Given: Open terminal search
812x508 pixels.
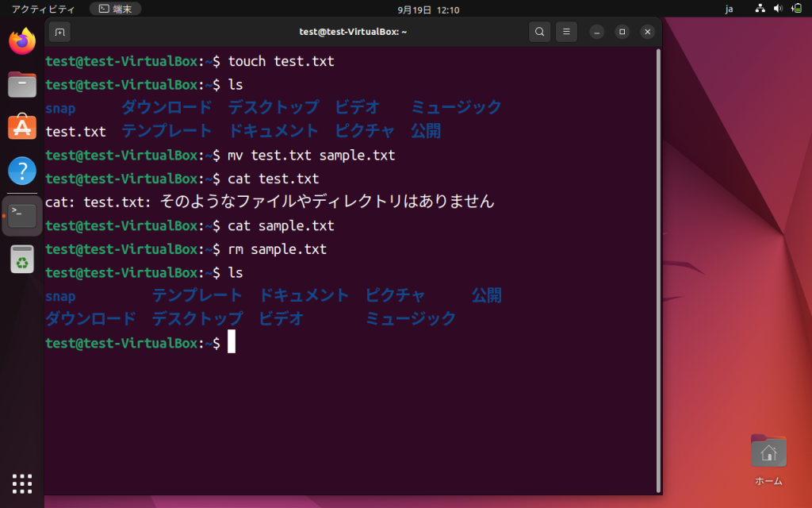Looking at the screenshot, I should click(539, 32).
